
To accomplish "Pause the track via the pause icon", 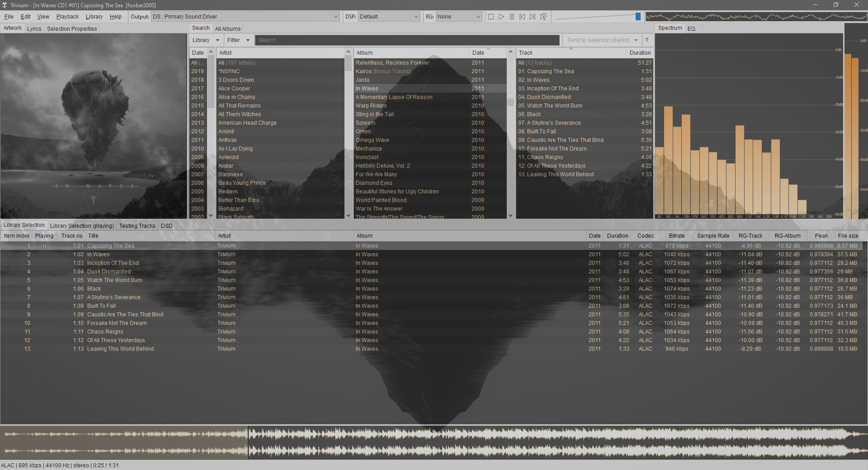I will point(512,17).
